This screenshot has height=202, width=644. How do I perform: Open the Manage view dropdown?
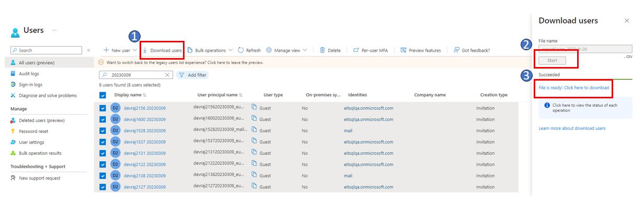point(286,50)
